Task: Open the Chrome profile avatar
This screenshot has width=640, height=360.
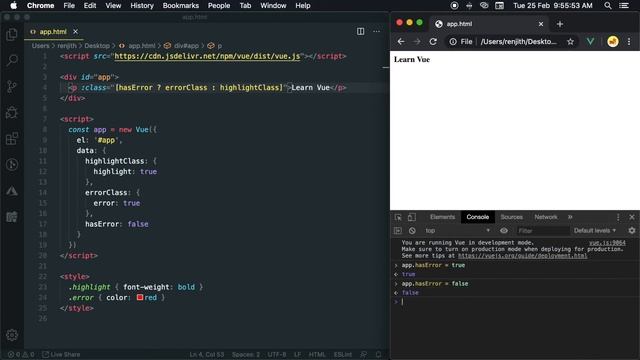Action: pos(613,42)
